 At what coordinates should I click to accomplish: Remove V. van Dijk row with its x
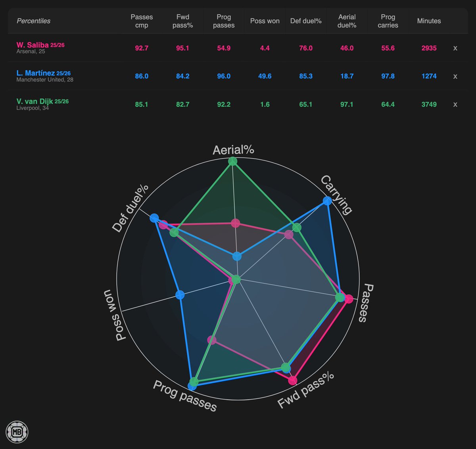[x=455, y=104]
